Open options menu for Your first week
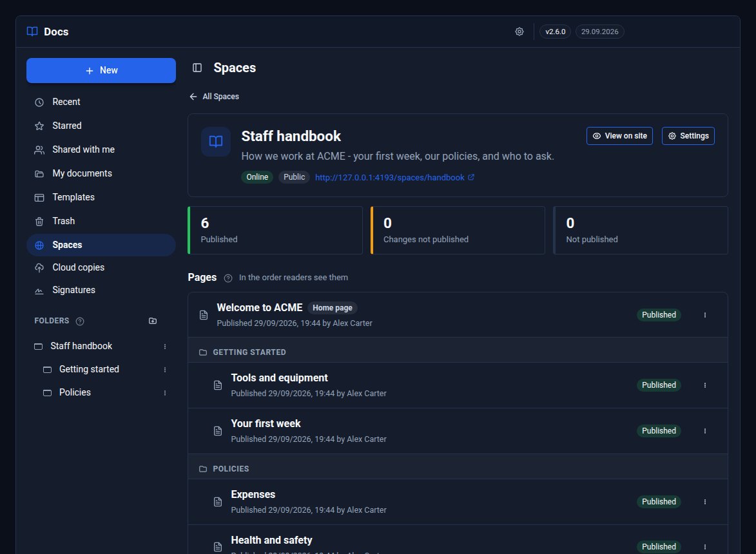756x554 pixels. click(705, 431)
